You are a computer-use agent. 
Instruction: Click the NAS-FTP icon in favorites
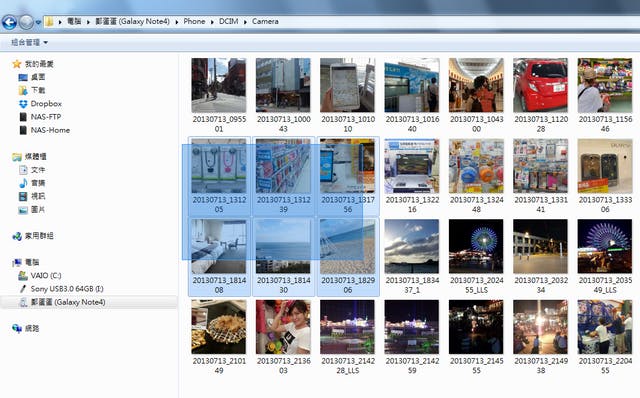23,117
